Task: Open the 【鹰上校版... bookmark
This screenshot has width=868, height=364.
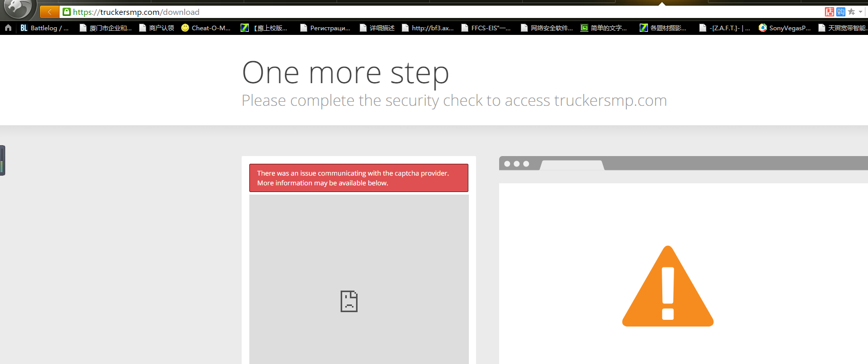Action: 264,28
